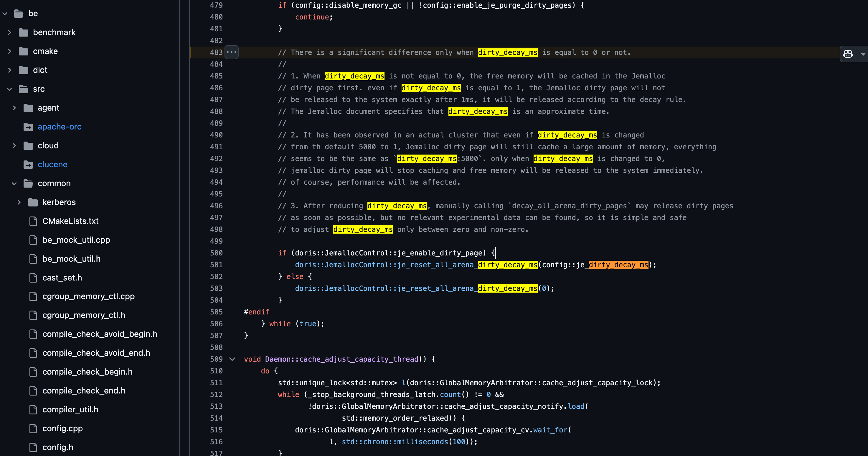Click the dict folder icon
868x456 pixels.
(24, 70)
